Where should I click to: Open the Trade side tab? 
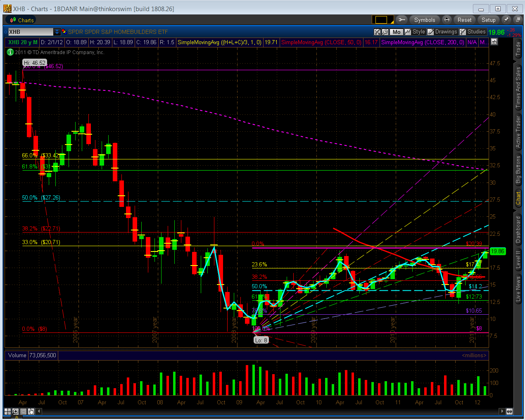tap(518, 49)
